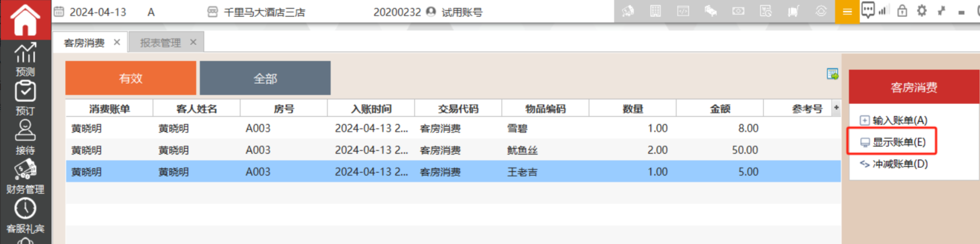Click the 全部 filter button
Viewport: 980px width, 244px height.
(x=265, y=78)
